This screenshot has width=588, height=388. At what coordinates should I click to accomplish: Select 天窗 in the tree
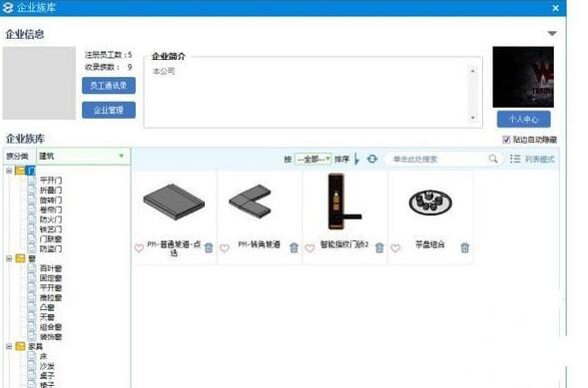(47, 317)
